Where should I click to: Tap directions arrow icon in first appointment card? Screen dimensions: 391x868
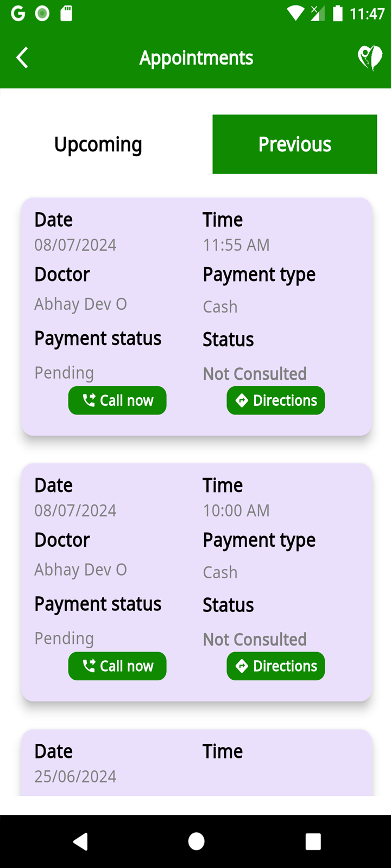click(x=242, y=400)
